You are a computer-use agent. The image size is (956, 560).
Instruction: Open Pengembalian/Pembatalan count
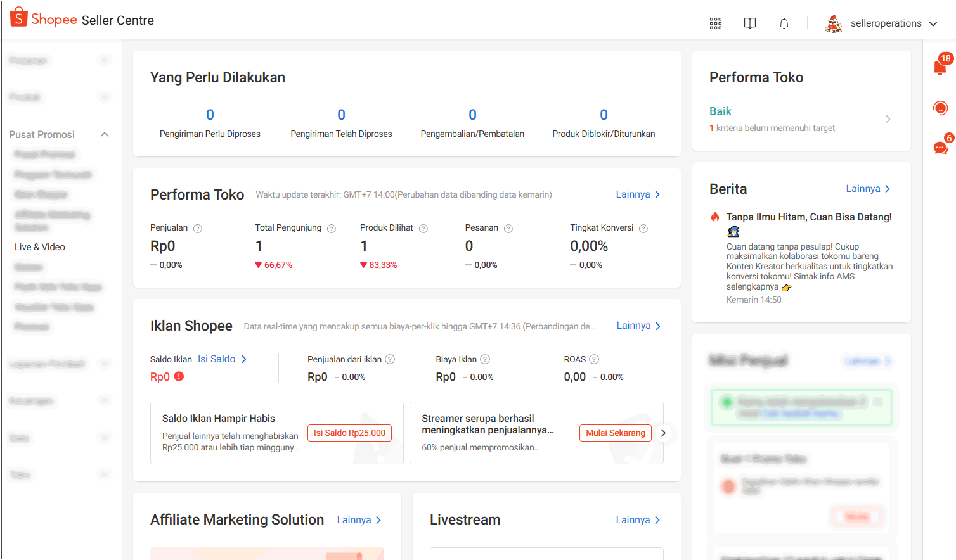click(472, 115)
